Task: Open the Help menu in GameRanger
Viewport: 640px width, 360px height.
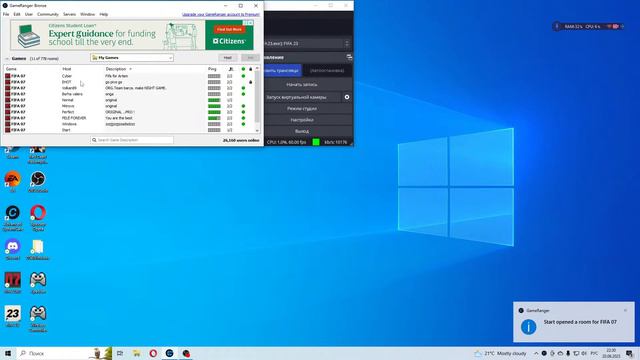Action: (104, 14)
